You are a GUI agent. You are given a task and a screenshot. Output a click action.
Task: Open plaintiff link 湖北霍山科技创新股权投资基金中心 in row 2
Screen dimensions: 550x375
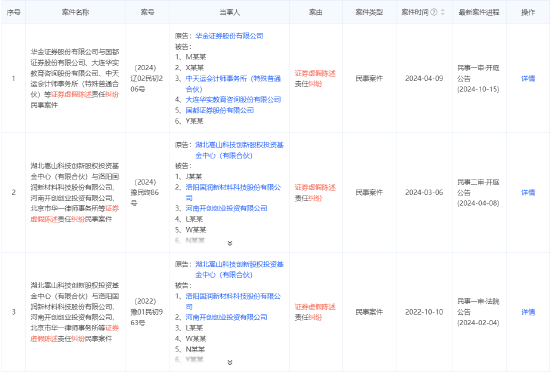tap(239, 150)
